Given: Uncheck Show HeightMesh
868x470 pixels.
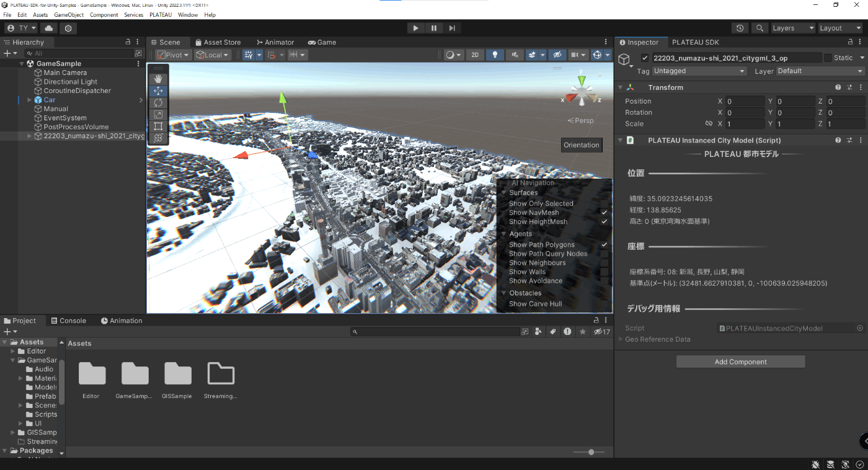Looking at the screenshot, I should (604, 221).
